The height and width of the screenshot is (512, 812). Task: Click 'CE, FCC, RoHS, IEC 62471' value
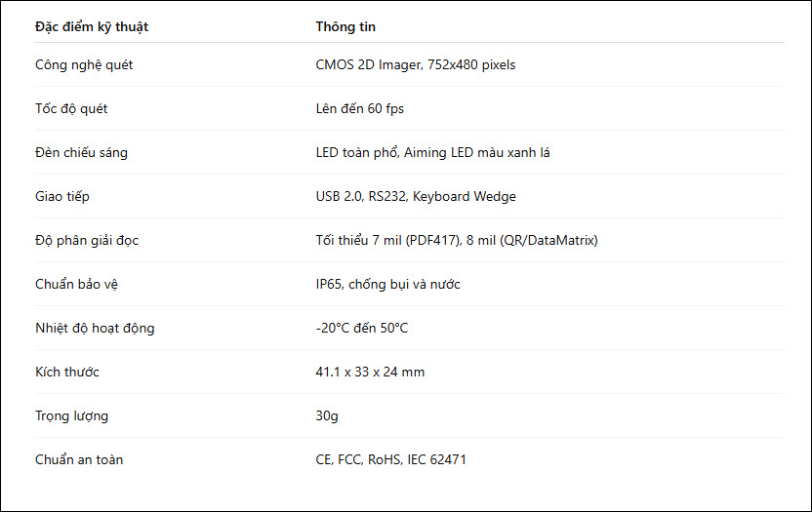pyautogui.click(x=391, y=459)
